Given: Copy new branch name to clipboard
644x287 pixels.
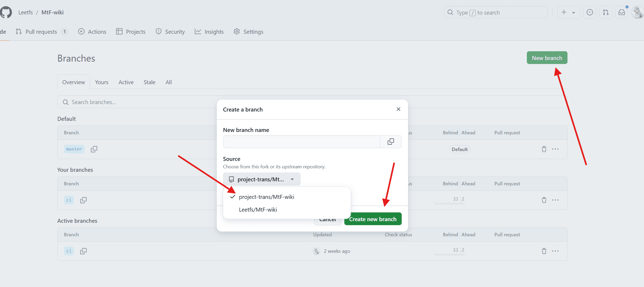Looking at the screenshot, I should tap(391, 142).
